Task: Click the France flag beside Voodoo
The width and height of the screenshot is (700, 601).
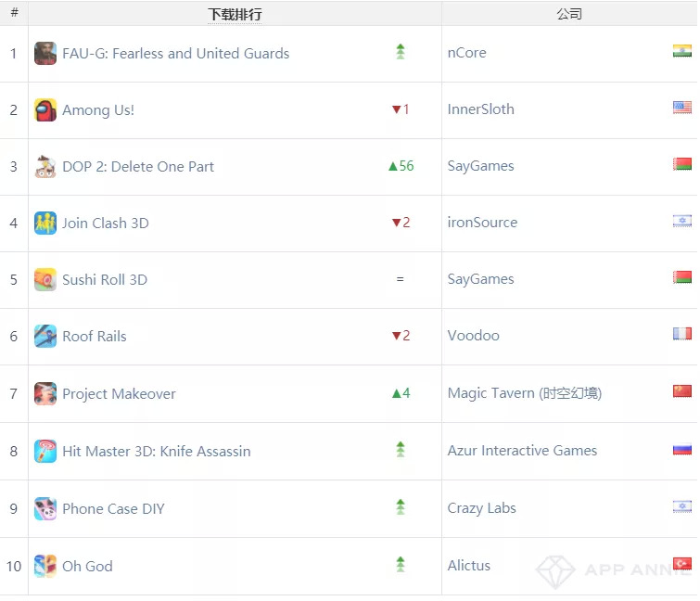Action: coord(682,334)
